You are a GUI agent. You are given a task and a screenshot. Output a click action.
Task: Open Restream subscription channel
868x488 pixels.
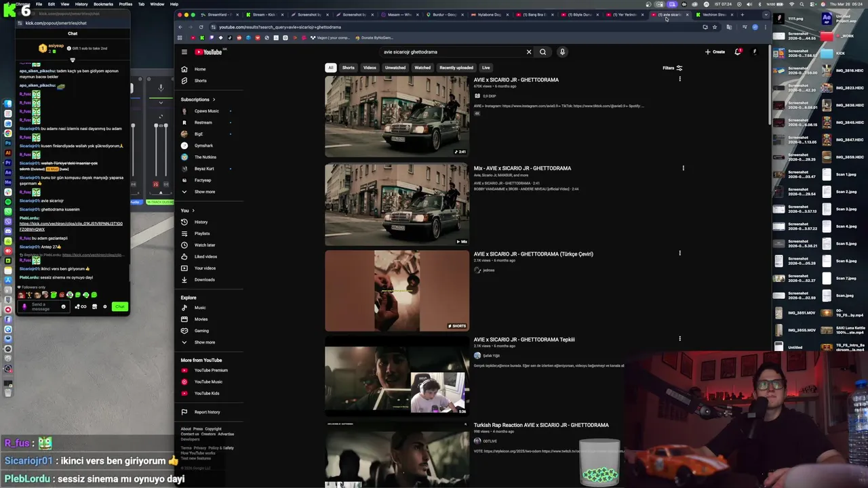203,123
